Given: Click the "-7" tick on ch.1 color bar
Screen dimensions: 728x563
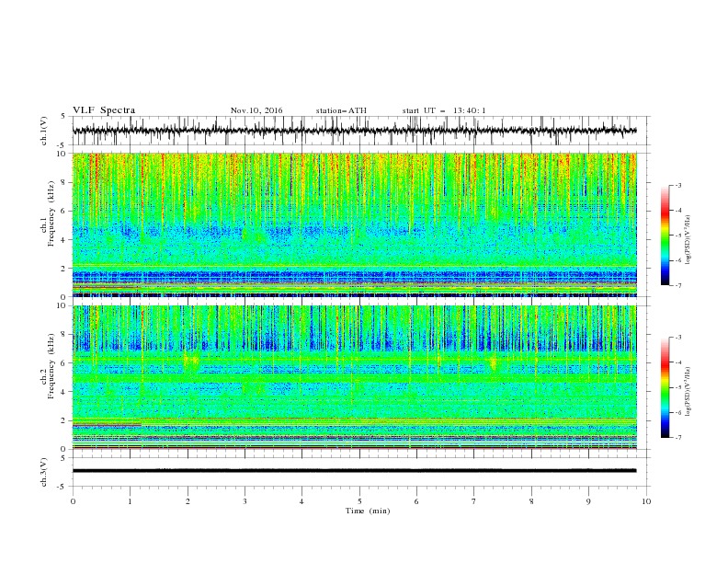Looking at the screenshot, I should click(x=678, y=285).
